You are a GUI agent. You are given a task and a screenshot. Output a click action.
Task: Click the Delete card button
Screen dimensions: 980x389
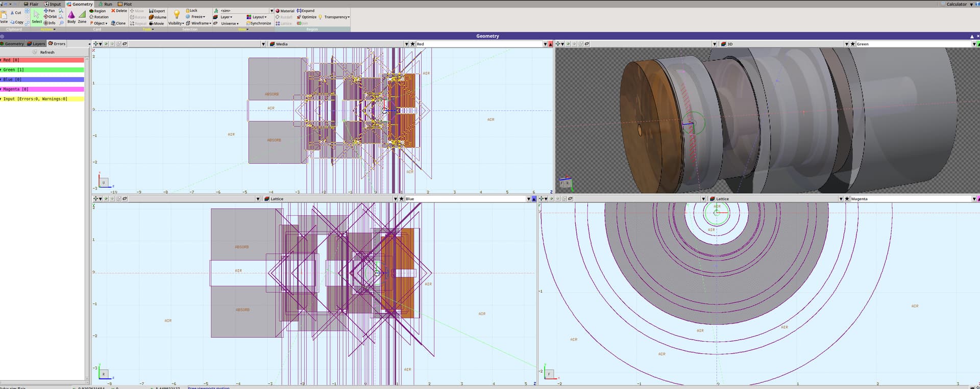click(x=119, y=11)
